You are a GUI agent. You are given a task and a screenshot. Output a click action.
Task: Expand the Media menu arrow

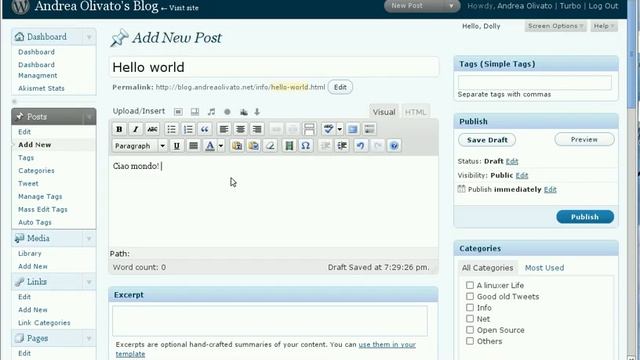click(89, 239)
